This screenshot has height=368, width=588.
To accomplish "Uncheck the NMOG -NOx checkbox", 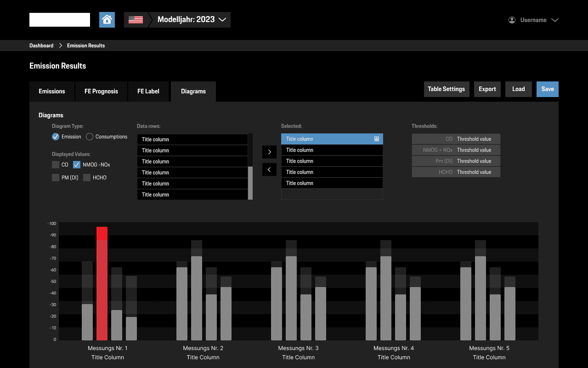I will click(x=76, y=164).
